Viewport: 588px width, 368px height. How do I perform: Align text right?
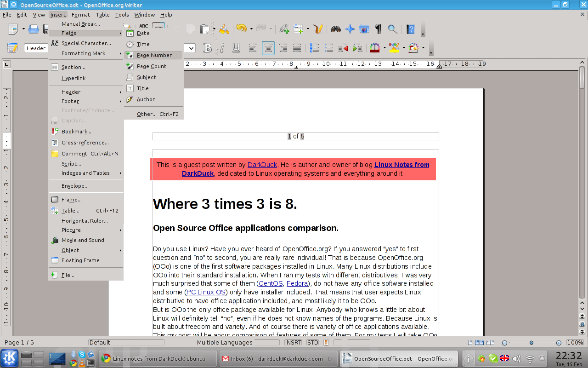(283, 48)
